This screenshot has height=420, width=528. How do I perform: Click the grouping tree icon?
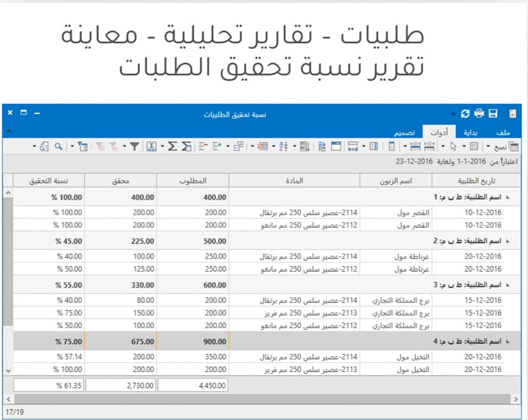pos(322,146)
